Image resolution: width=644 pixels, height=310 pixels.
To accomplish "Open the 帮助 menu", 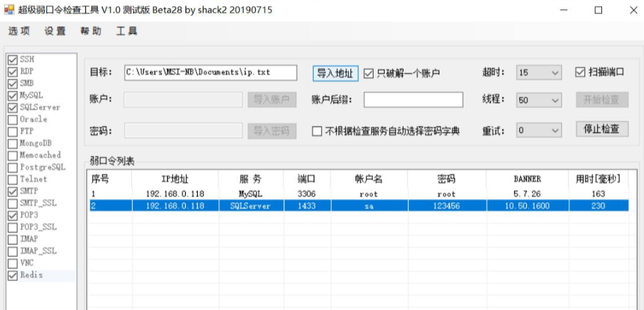I will pyautogui.click(x=91, y=31).
